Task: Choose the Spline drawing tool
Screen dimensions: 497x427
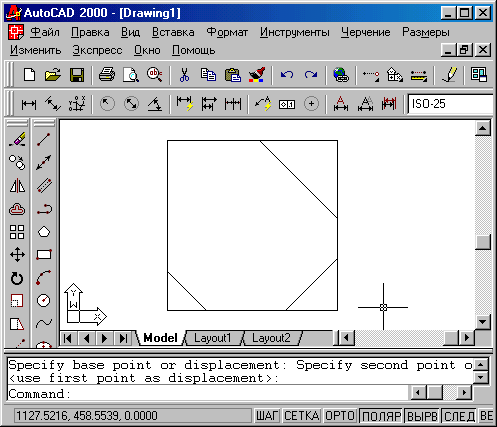Action: (x=44, y=323)
